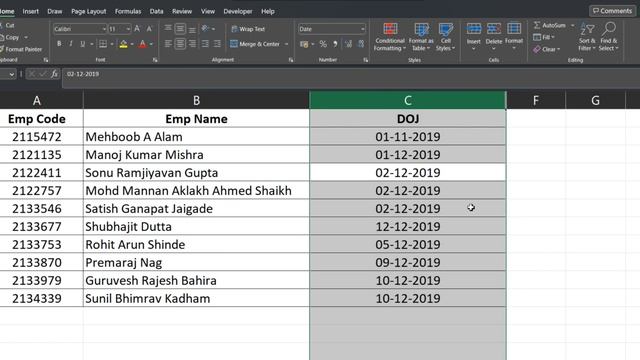640x360 pixels.
Task: Open fill color dropdown arrow
Action: (x=132, y=44)
